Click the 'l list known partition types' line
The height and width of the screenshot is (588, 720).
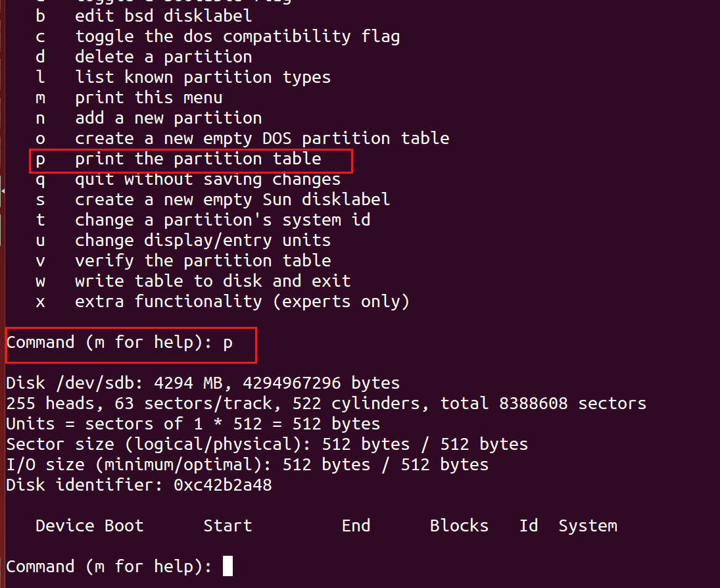(x=183, y=78)
